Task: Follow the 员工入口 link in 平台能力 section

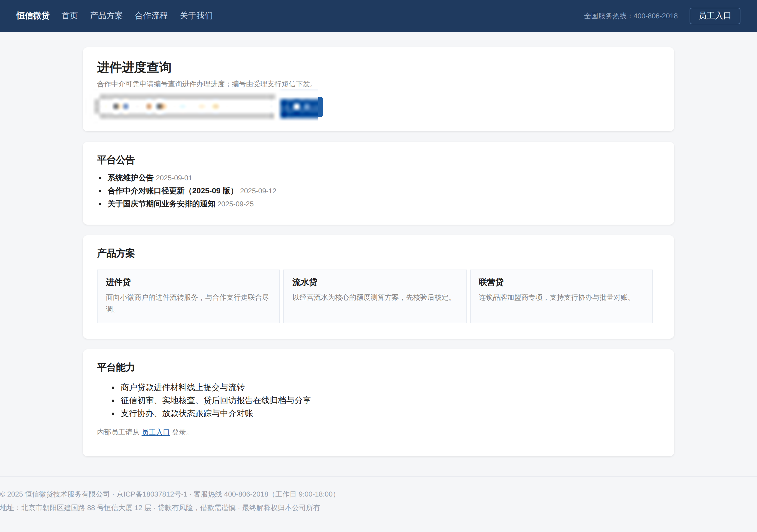Action: click(x=156, y=432)
